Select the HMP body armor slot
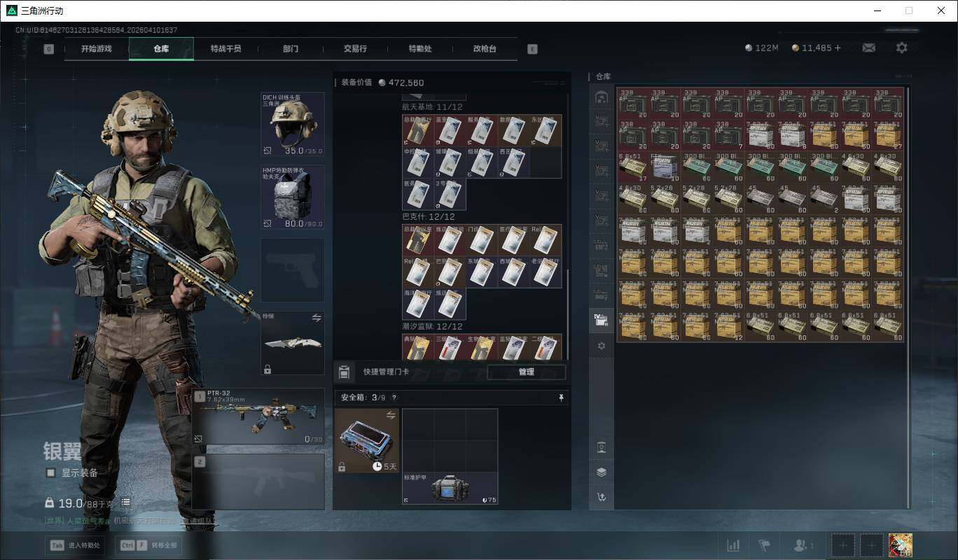Image resolution: width=958 pixels, height=560 pixels. [293, 197]
